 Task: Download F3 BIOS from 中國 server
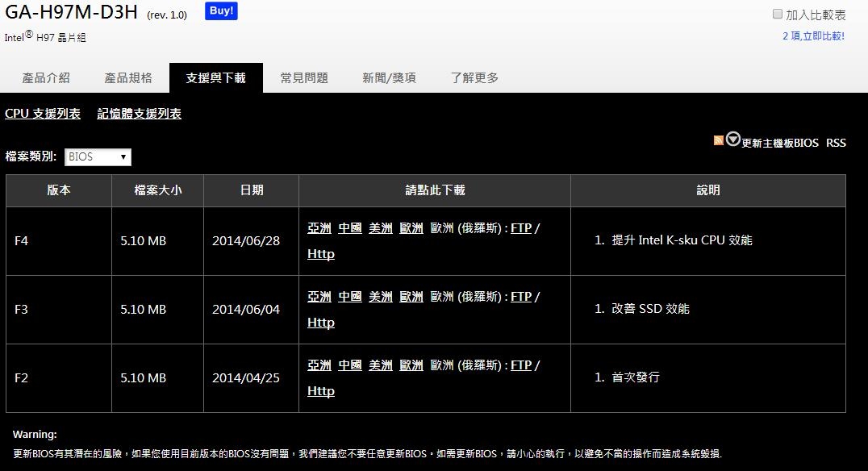coord(350,297)
